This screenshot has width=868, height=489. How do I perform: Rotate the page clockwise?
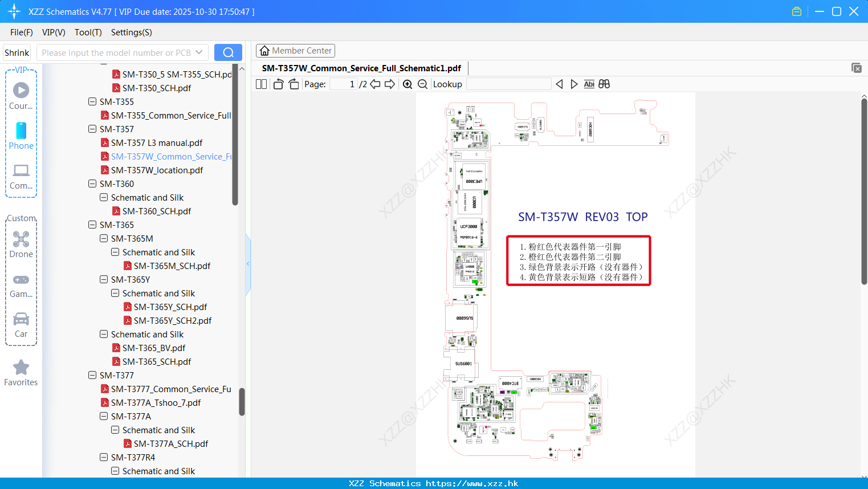(x=294, y=84)
